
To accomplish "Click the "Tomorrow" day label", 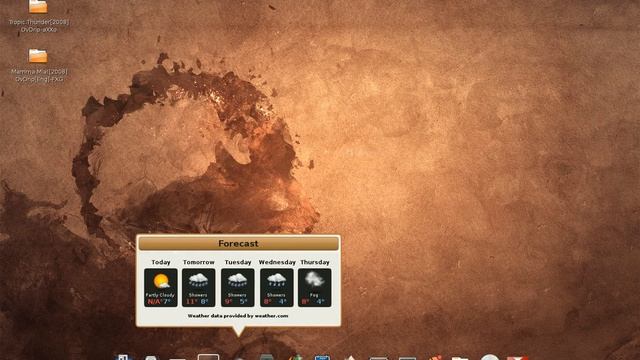I will [199, 262].
